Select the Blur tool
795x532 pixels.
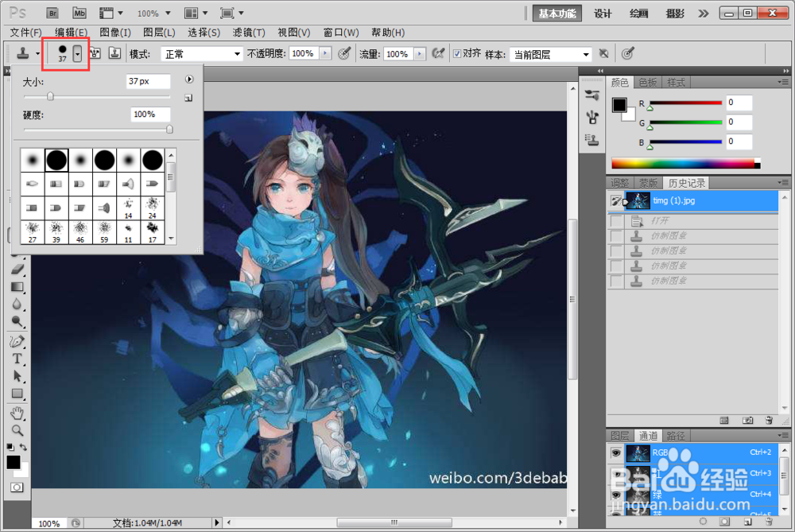pyautogui.click(x=17, y=304)
